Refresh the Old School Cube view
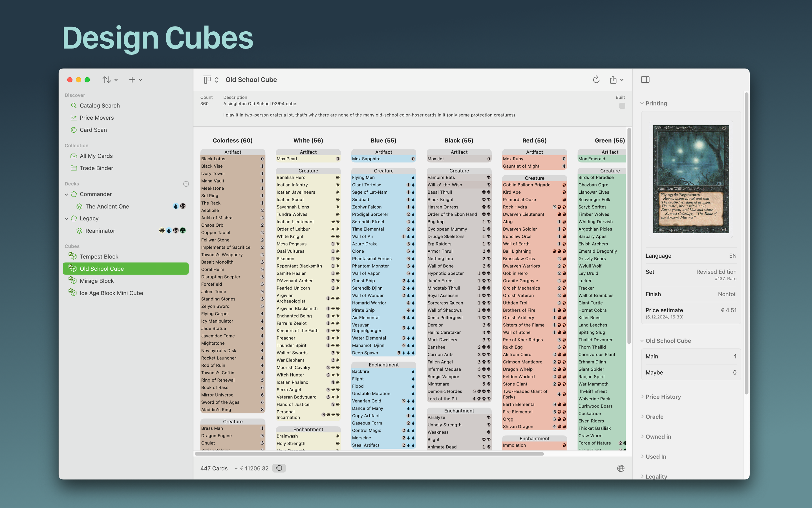 pos(596,80)
